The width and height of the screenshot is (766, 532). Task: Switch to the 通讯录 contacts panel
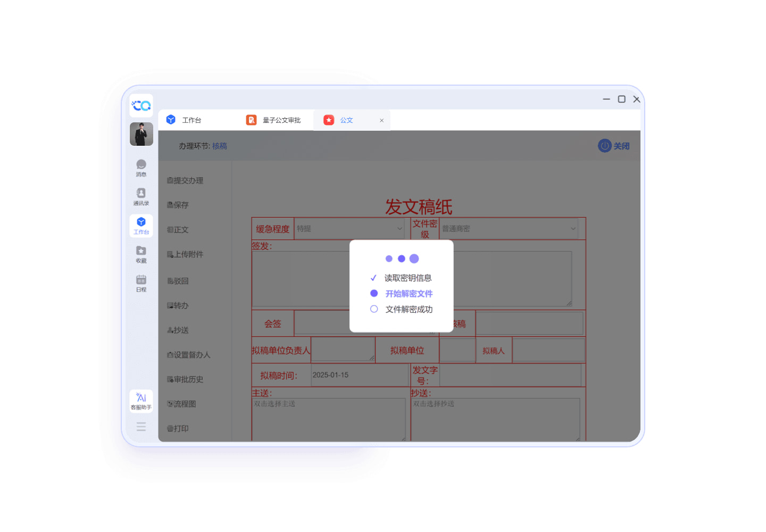click(141, 196)
